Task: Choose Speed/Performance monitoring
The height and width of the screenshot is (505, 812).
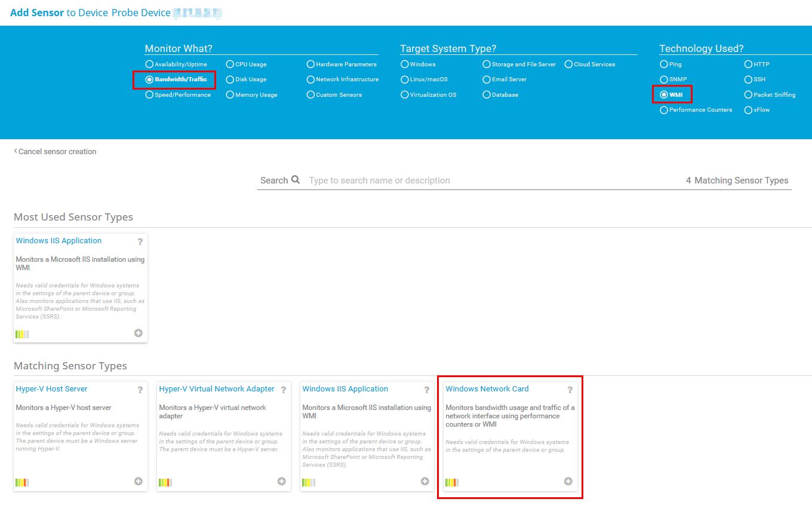Action: [149, 94]
